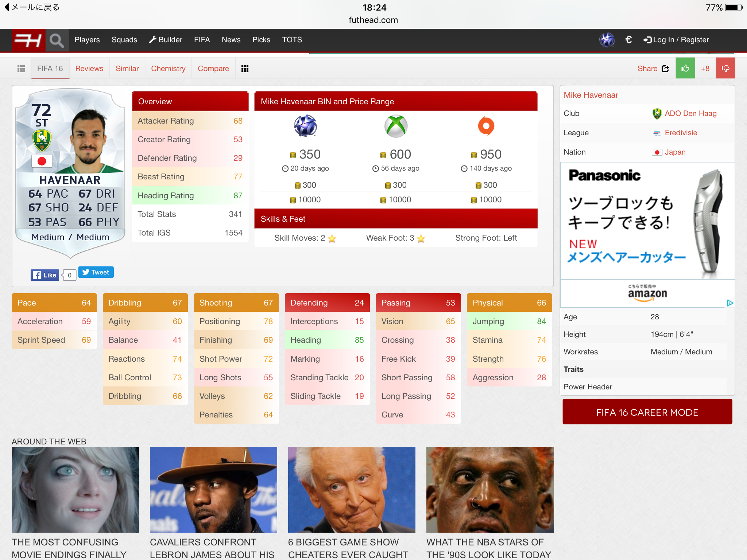Viewport: 747px width, 560px height.
Task: Click the PlayStation platform icon in navbar
Action: (x=607, y=40)
